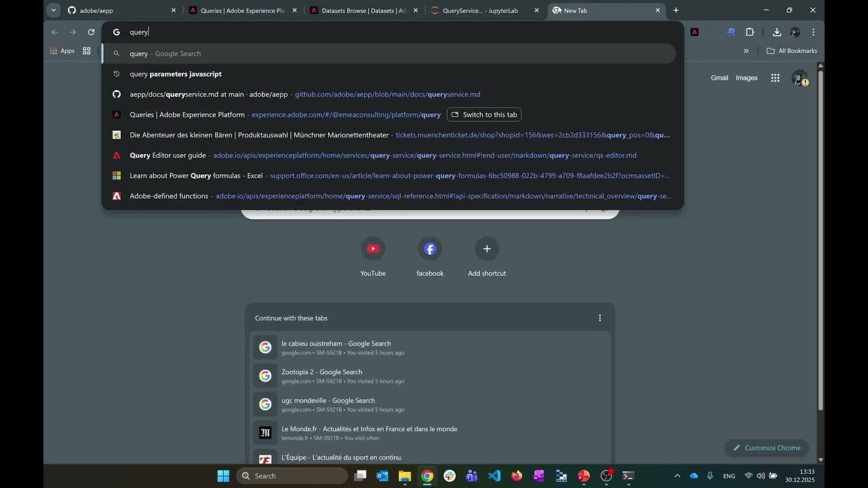Open the Windows Start menu
Screen dimensions: 868x488
223,476
